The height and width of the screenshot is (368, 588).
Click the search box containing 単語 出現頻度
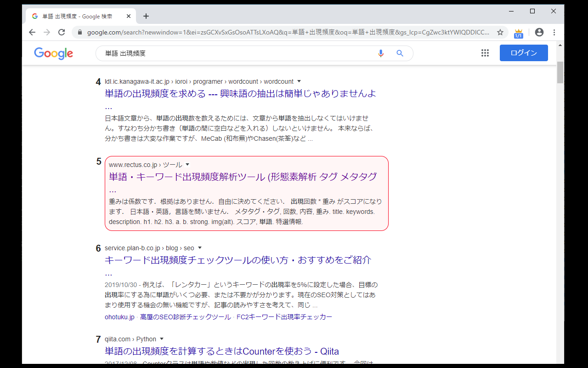(x=254, y=53)
